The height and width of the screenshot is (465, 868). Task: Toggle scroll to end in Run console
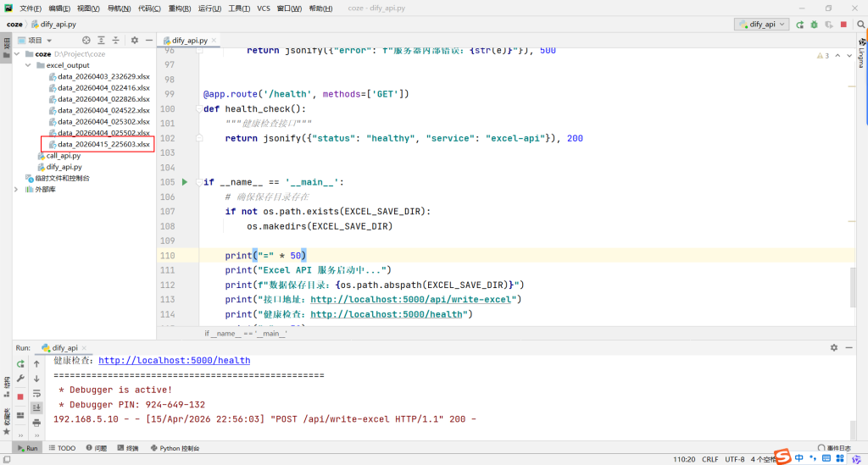tap(36, 407)
